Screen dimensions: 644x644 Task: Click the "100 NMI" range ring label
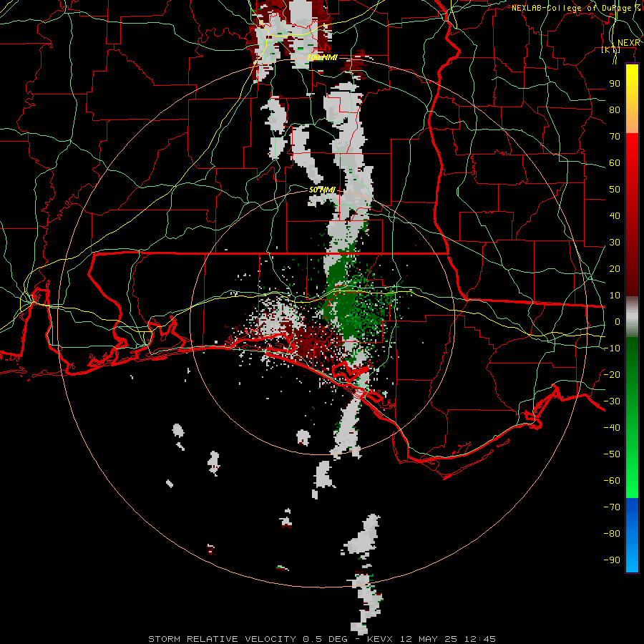323,57
